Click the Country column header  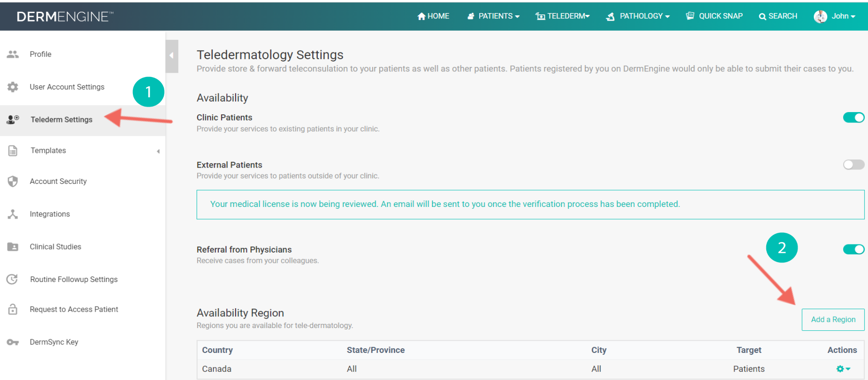(x=217, y=350)
